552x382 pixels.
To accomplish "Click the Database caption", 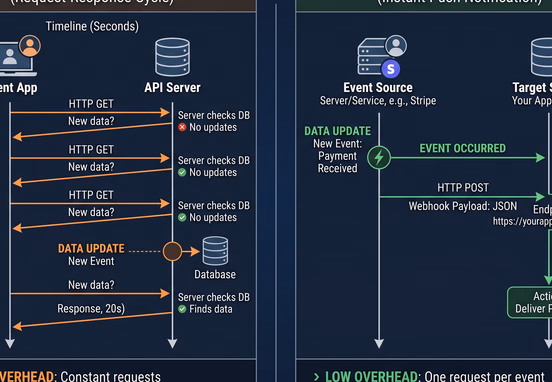I will tap(215, 274).
